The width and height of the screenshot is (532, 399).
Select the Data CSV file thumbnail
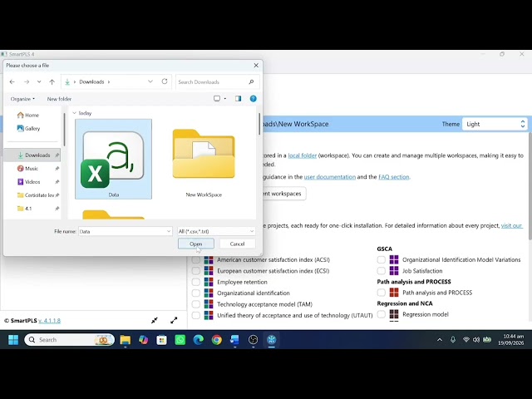pos(113,159)
